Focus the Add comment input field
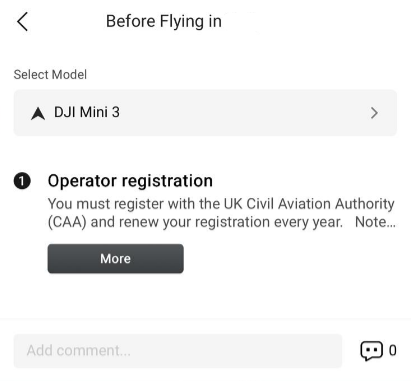411x381 pixels. tap(178, 351)
